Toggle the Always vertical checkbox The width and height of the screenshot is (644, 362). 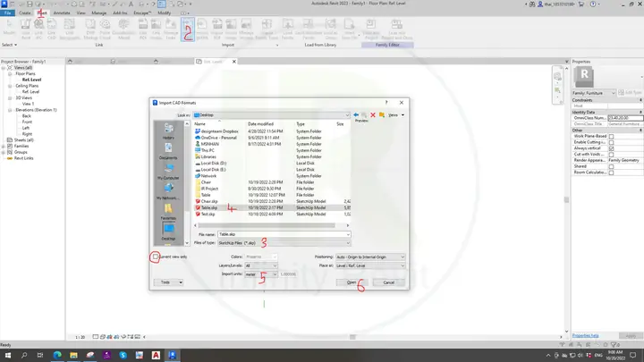tap(611, 148)
